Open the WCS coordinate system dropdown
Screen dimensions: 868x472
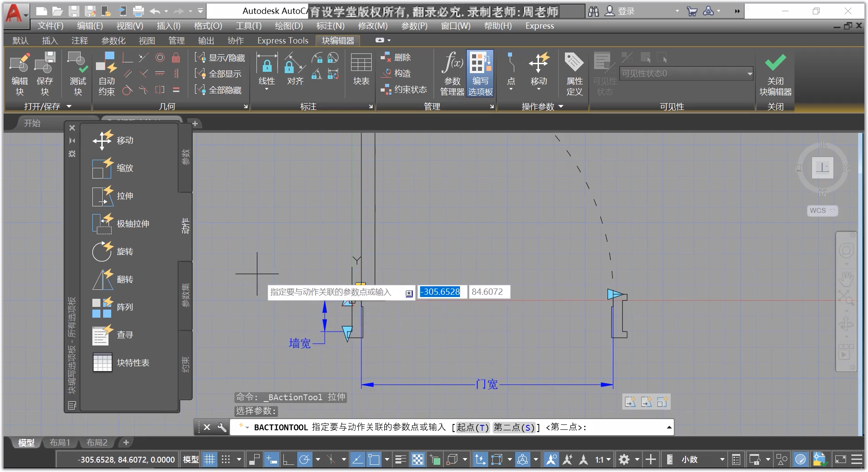822,210
